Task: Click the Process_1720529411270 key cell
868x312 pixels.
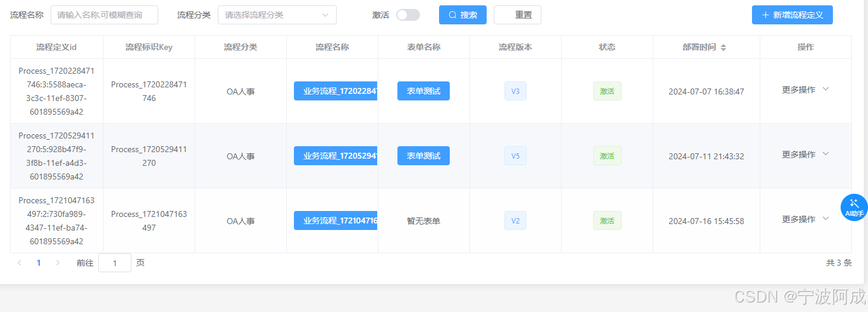Action: [149, 156]
